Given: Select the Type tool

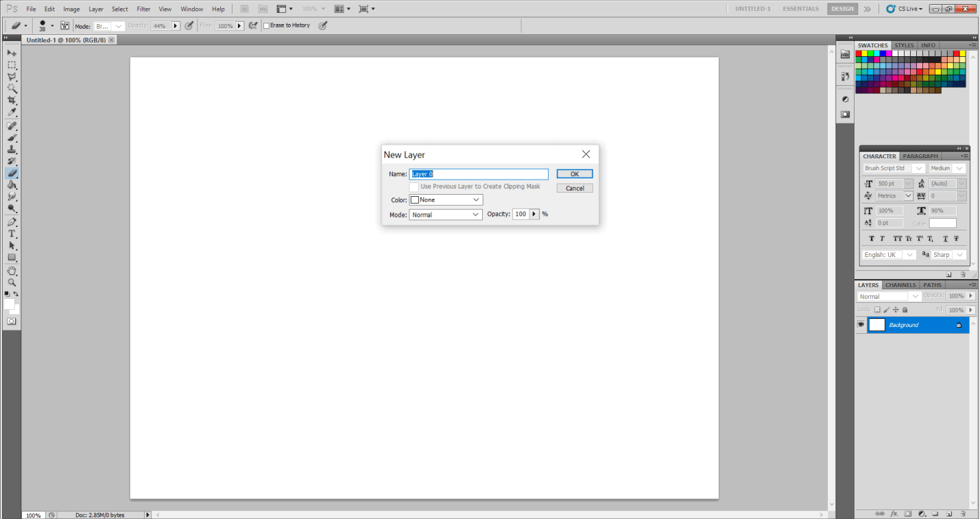Looking at the screenshot, I should (12, 234).
